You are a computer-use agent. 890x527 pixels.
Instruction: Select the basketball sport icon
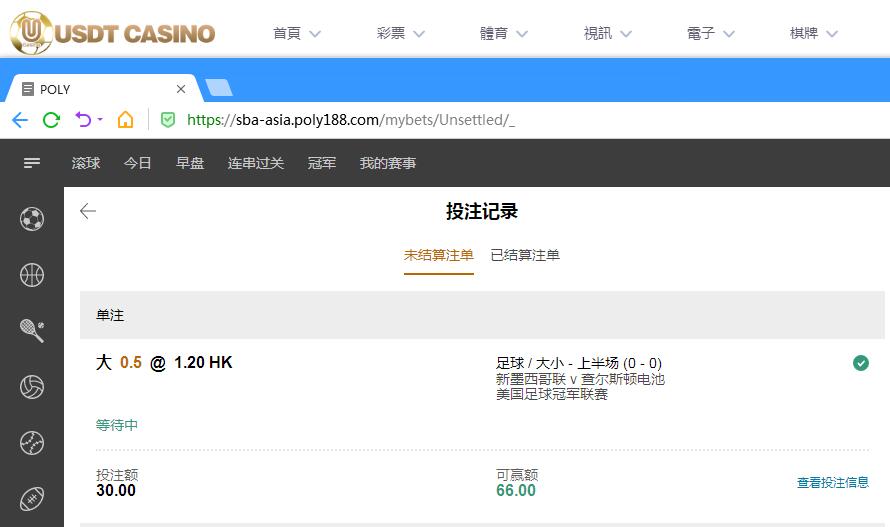32,275
